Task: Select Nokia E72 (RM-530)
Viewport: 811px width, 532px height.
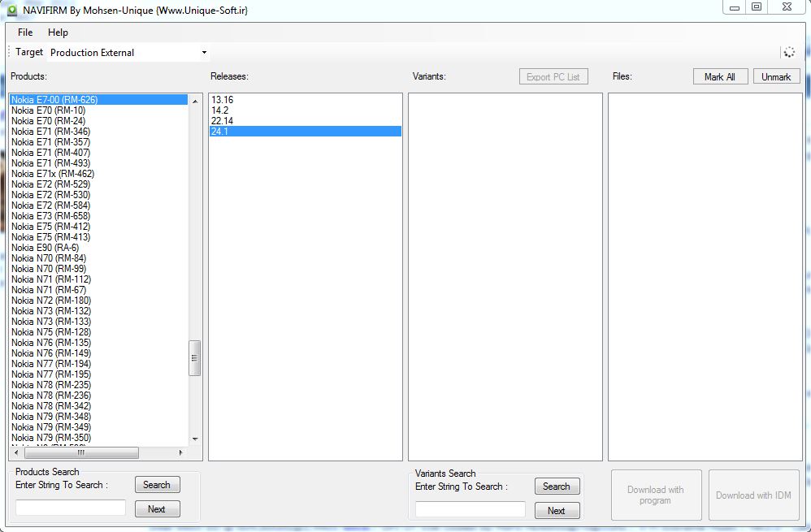Action: (x=99, y=195)
